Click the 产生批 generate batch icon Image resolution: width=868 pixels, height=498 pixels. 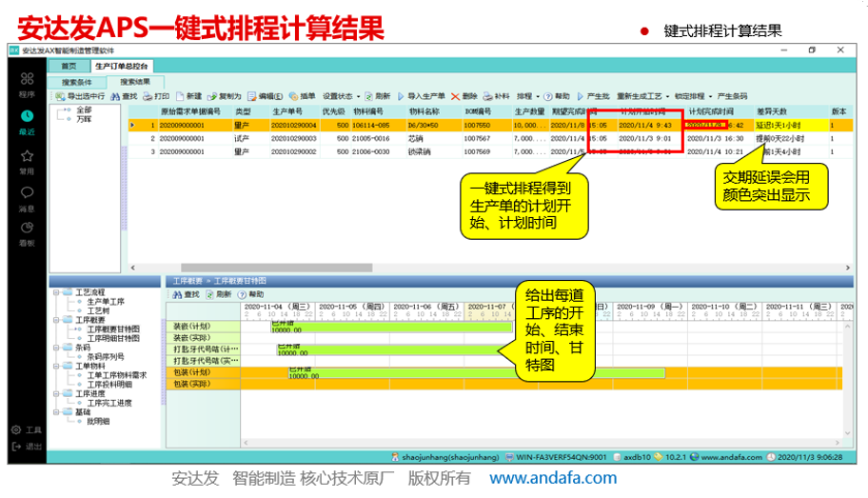point(581,96)
